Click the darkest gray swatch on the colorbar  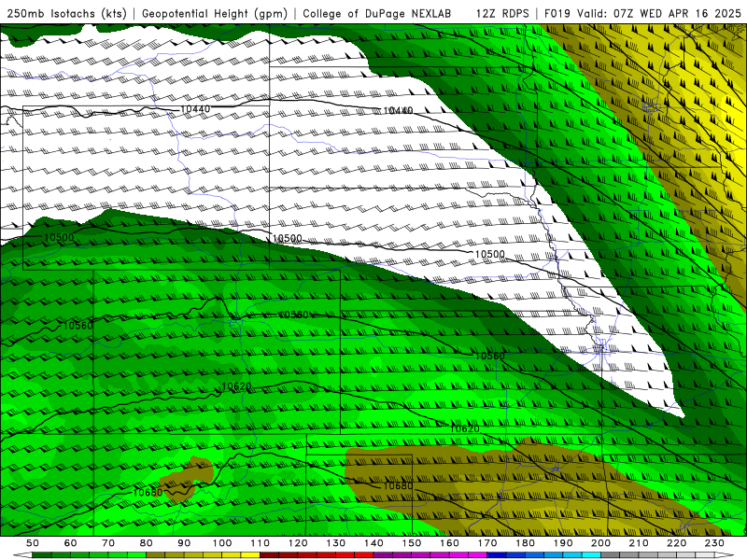point(611,554)
